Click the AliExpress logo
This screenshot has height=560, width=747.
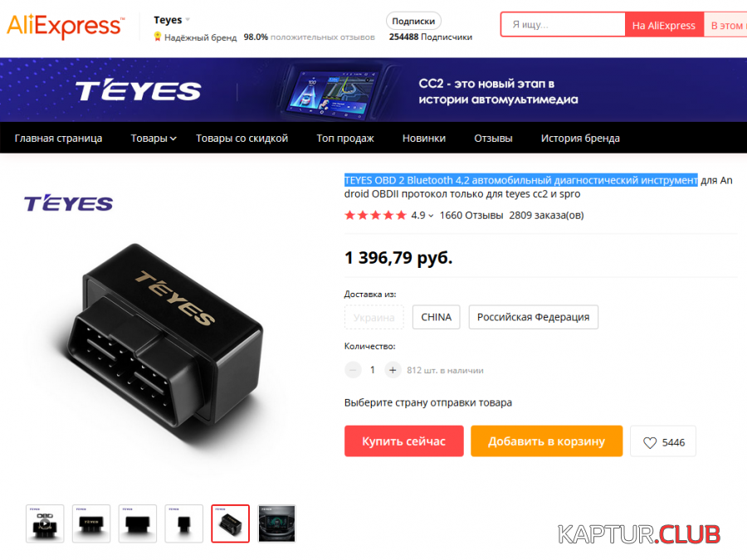click(66, 26)
